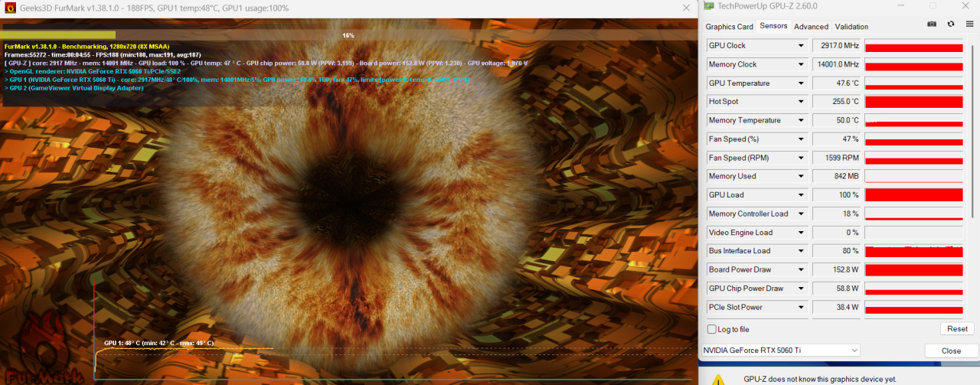Open the GPU Temperature sensor dropdown
This screenshot has height=385, width=980.
(802, 83)
